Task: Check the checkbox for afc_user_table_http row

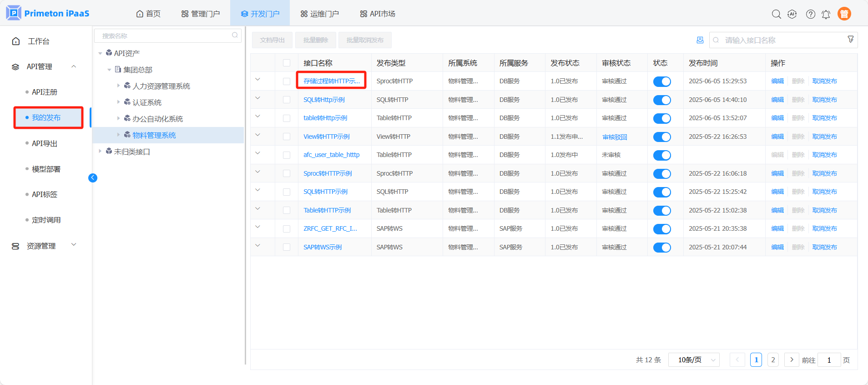Action: click(x=287, y=155)
